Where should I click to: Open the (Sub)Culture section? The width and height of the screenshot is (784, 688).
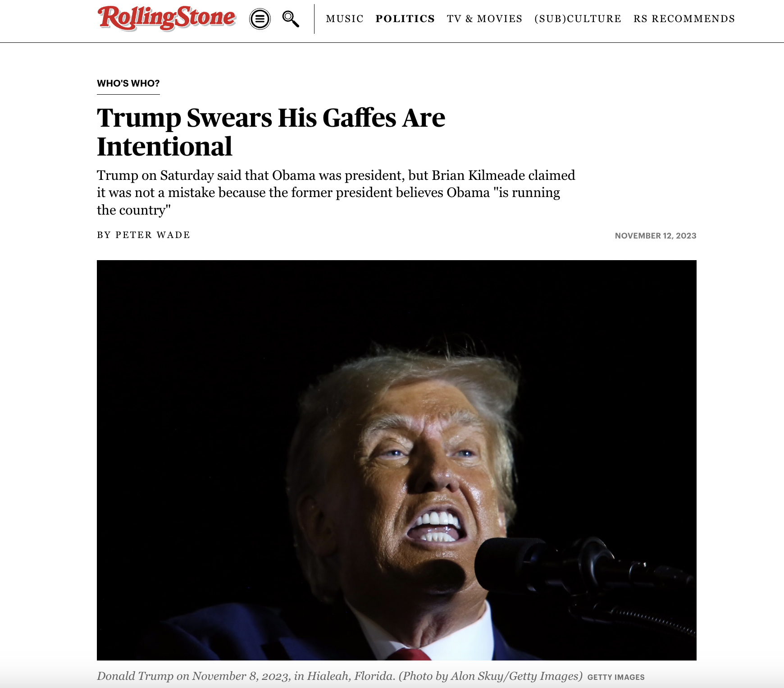point(578,19)
